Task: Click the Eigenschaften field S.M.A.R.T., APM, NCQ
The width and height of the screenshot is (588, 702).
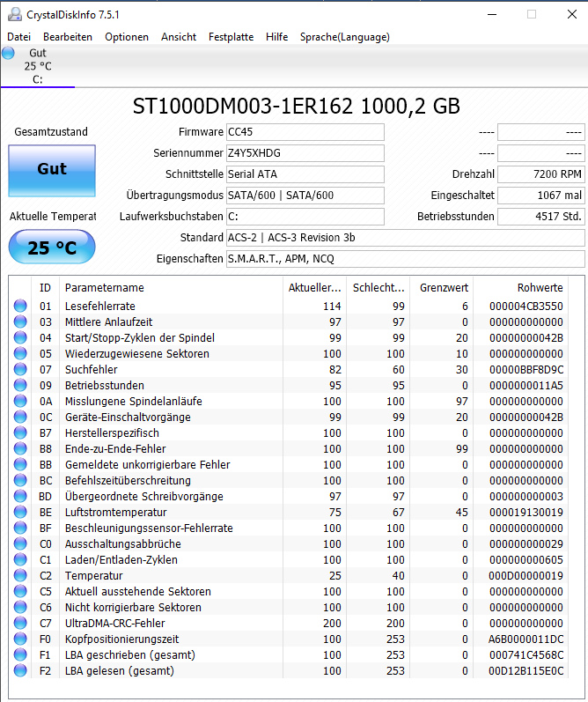Action: click(406, 259)
